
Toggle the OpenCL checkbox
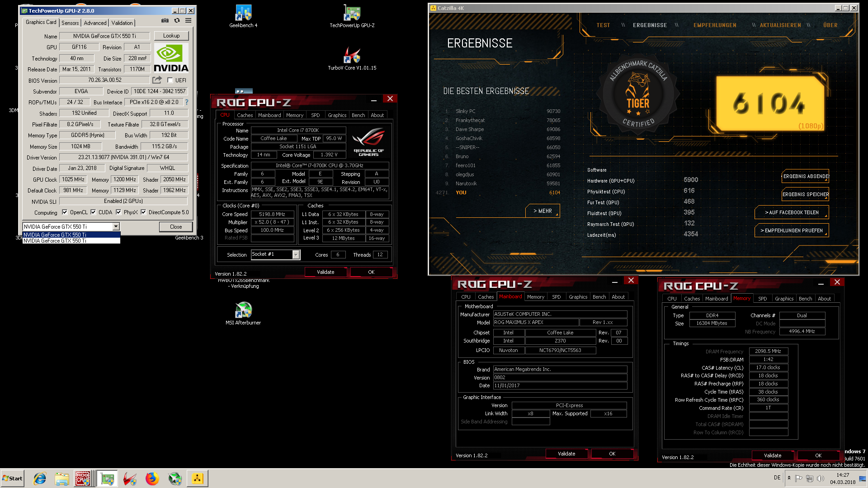tap(65, 212)
